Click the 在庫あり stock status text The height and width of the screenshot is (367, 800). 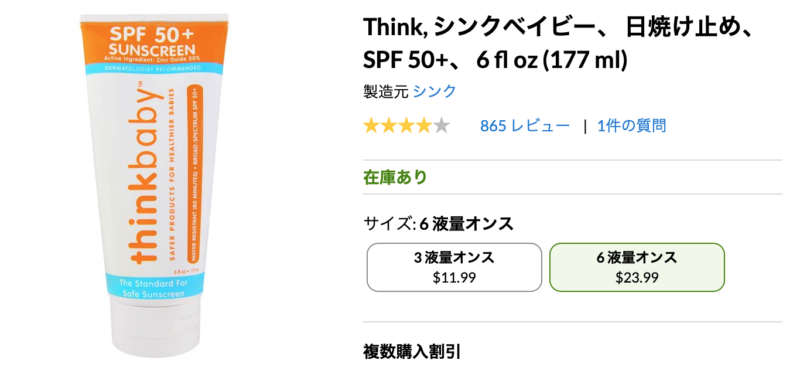pos(395,177)
